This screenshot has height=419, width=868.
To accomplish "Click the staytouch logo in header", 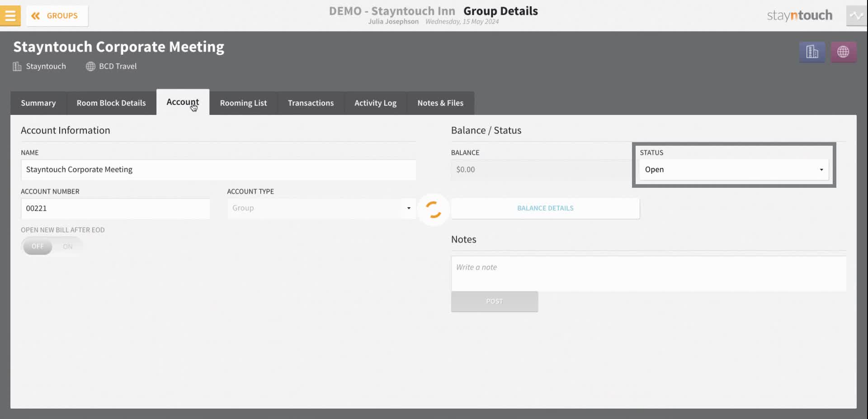I will point(799,15).
